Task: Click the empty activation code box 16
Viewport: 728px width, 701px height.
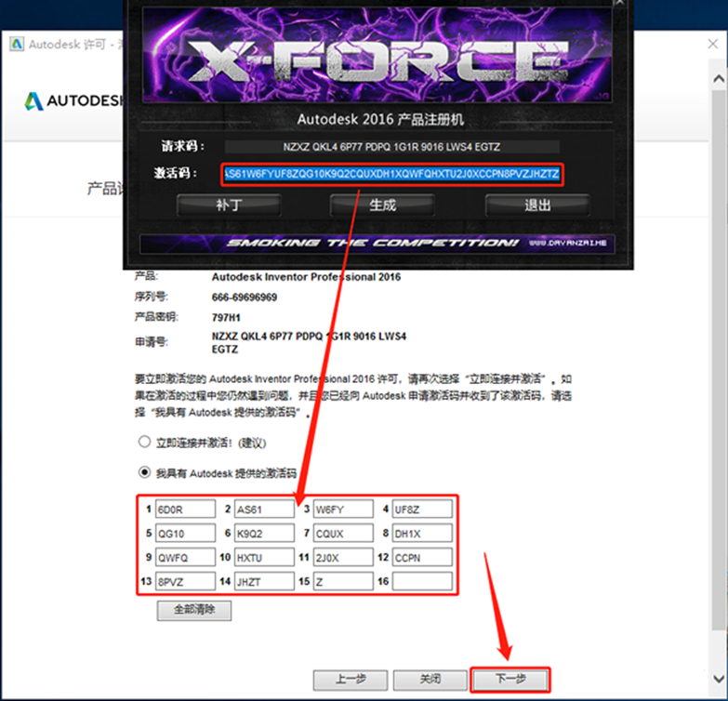Action: point(422,581)
